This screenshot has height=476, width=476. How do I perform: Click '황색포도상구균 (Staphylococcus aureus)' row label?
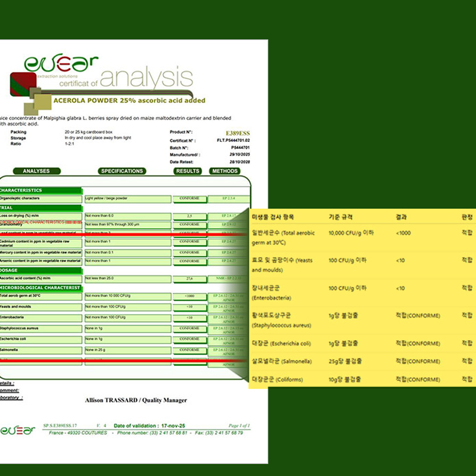click(x=281, y=320)
